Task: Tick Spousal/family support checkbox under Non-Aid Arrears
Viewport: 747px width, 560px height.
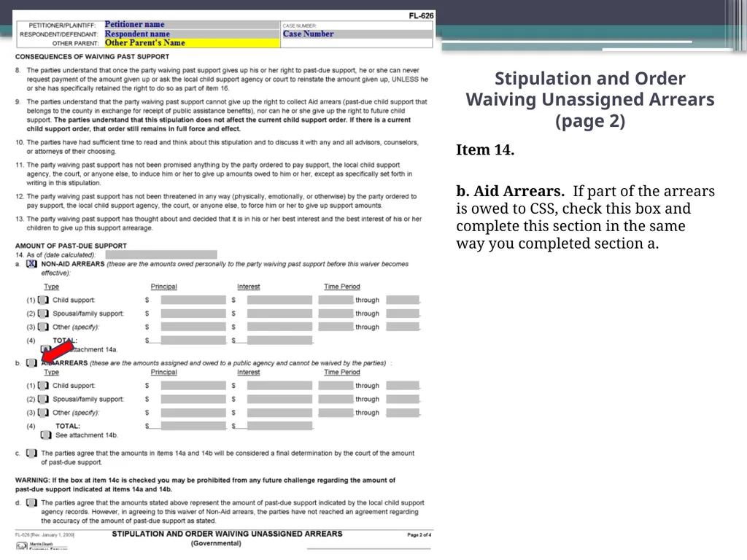Action: (x=43, y=314)
